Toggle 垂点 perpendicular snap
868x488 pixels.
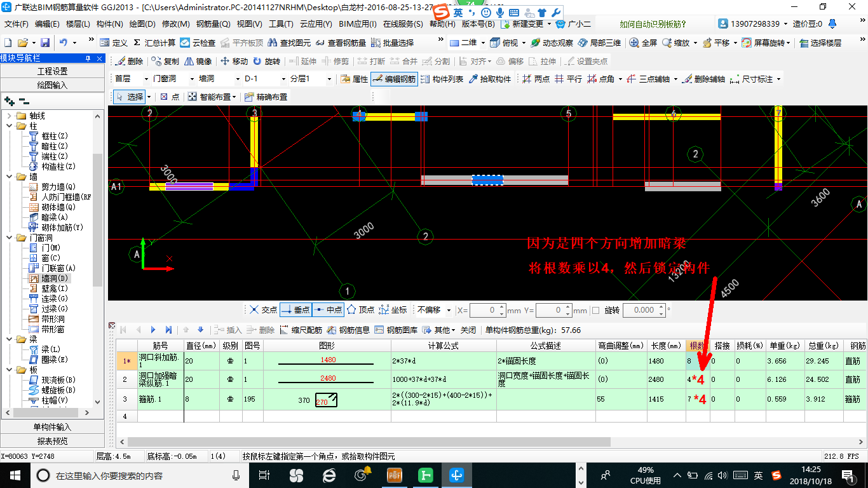(295, 309)
